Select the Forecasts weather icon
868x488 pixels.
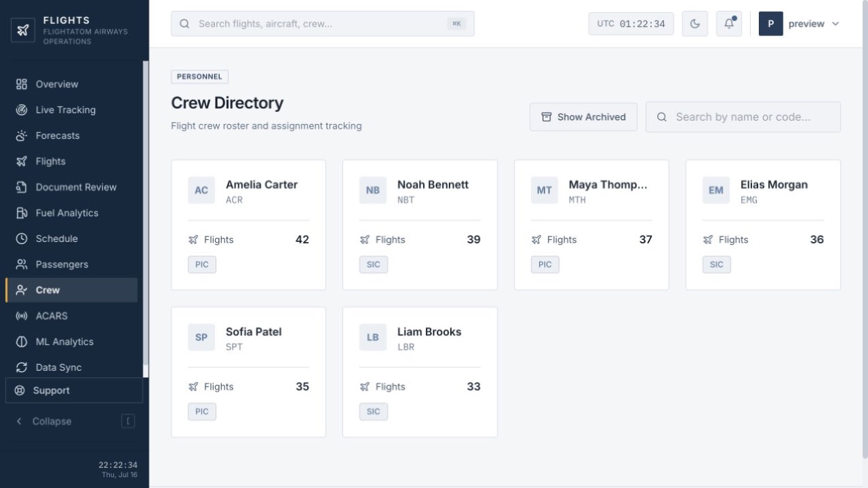tap(22, 136)
